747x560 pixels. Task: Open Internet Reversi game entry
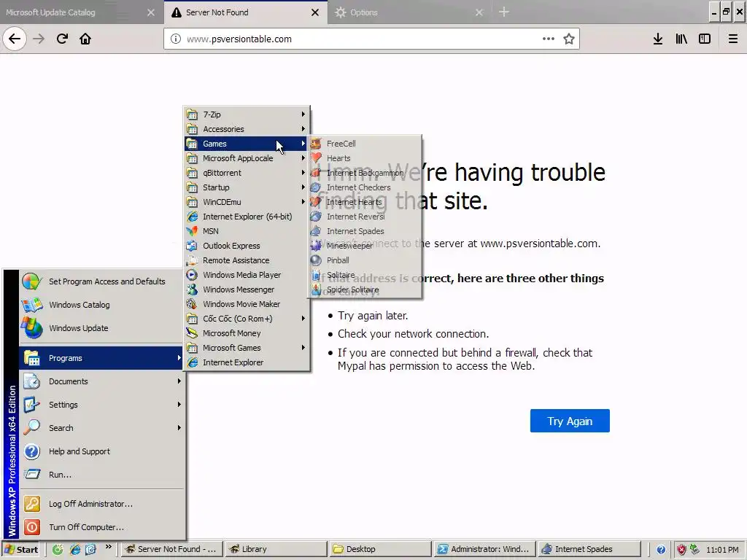pos(365,217)
